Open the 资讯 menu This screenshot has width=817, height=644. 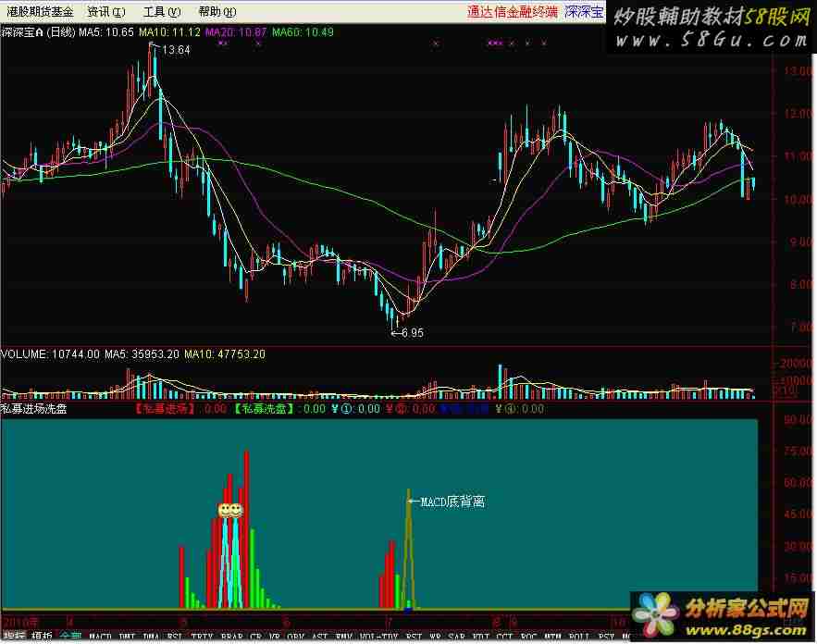(x=105, y=11)
